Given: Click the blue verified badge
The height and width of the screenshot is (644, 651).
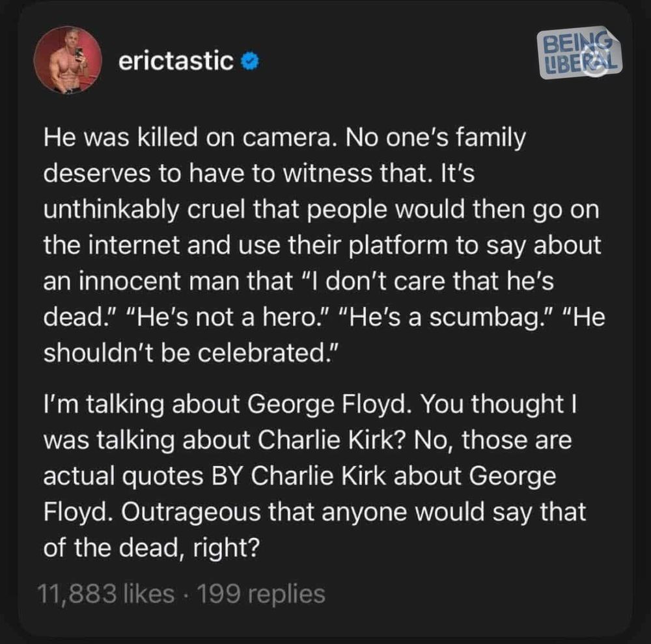Looking at the screenshot, I should 251,61.
